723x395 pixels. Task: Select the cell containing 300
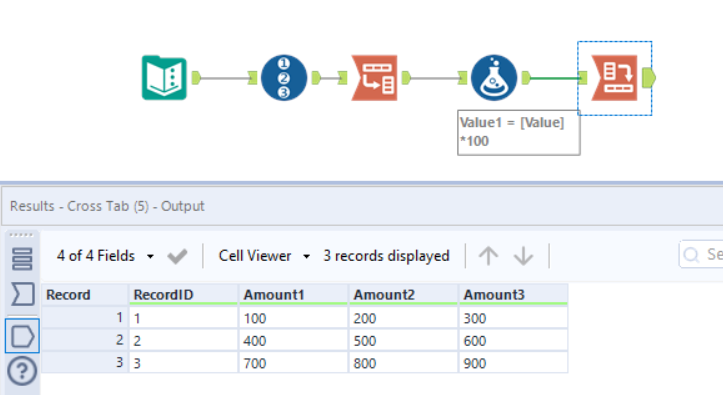513,318
